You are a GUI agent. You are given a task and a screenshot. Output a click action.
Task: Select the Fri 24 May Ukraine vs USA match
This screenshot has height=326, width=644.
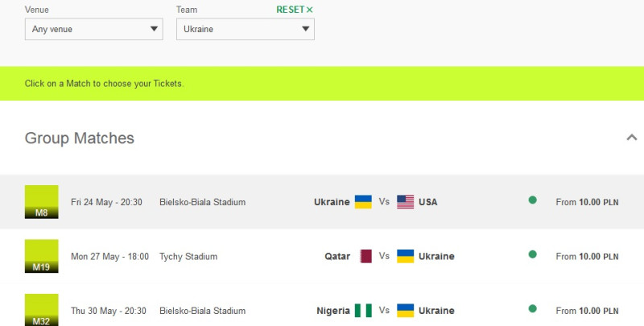coord(322,202)
